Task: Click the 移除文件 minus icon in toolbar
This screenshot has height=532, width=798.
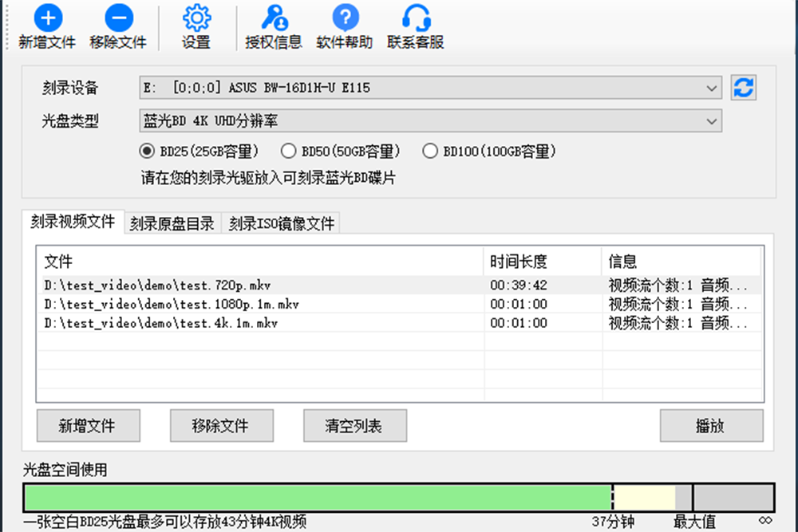Action: click(x=118, y=18)
